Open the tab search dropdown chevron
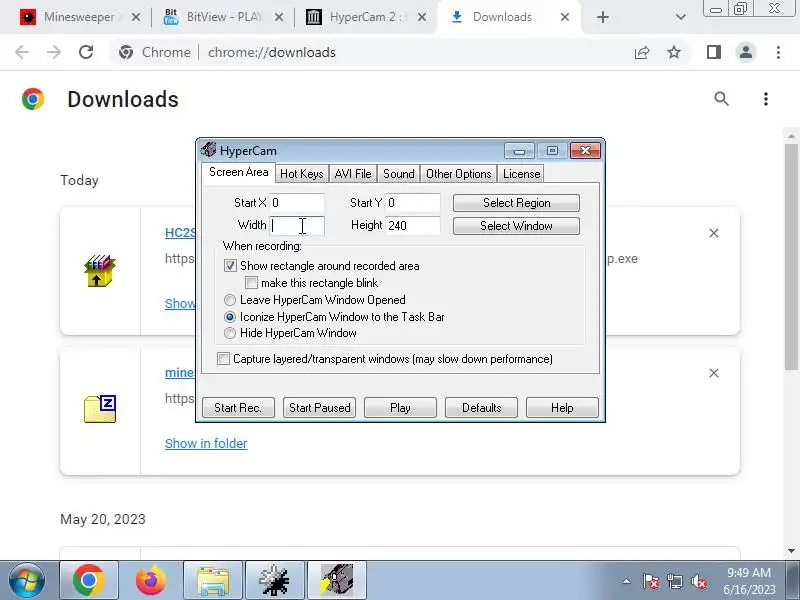Screen dimensions: 800x600 coord(680,17)
